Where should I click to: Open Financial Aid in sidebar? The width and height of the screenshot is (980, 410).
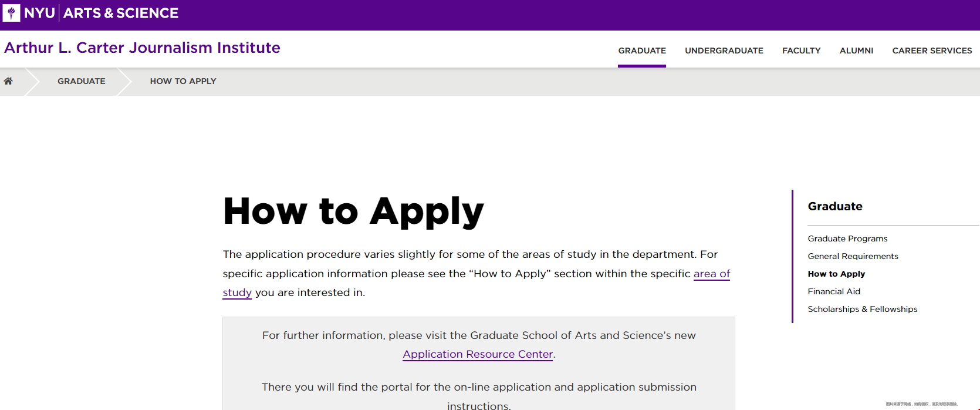point(834,291)
